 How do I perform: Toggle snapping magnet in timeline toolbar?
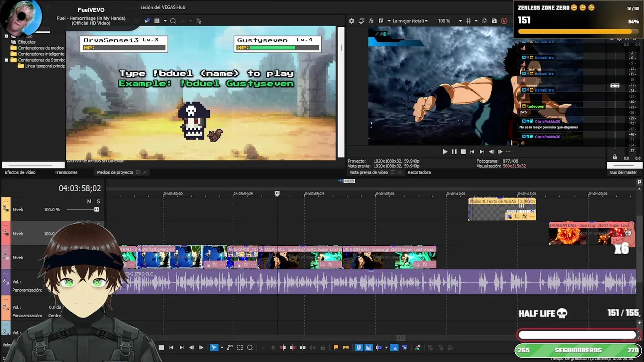359,347
